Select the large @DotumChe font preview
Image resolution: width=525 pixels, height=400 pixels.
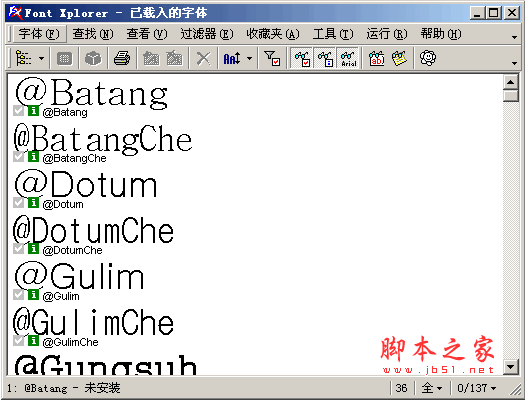[93, 230]
